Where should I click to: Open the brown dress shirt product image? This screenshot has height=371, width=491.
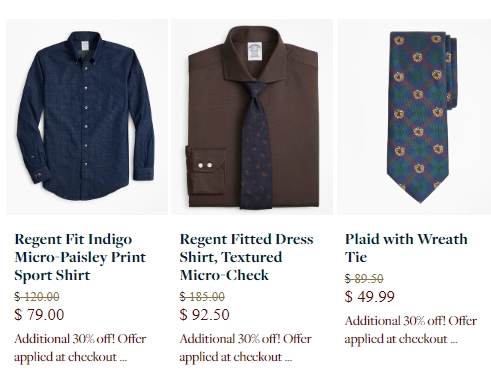252,117
